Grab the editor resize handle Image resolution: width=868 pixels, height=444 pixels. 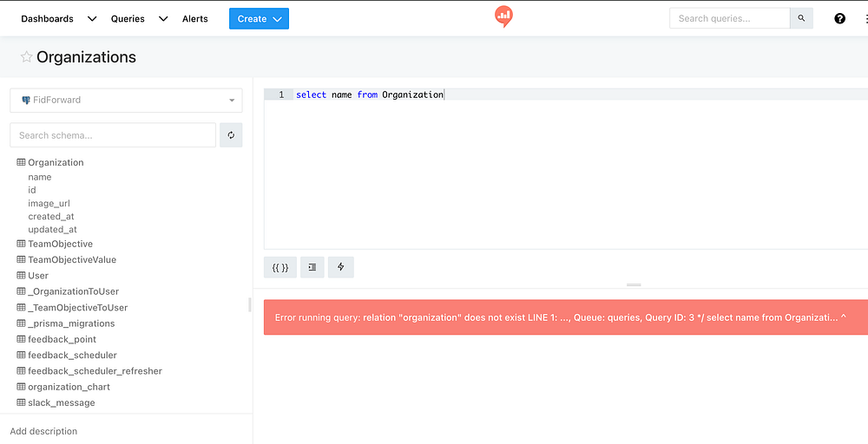pyautogui.click(x=634, y=284)
